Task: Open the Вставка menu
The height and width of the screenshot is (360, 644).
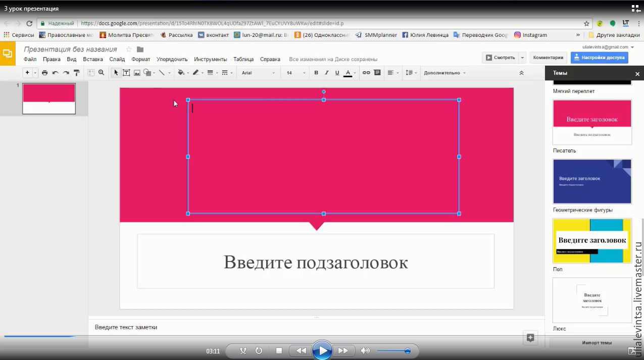Action: point(93,59)
